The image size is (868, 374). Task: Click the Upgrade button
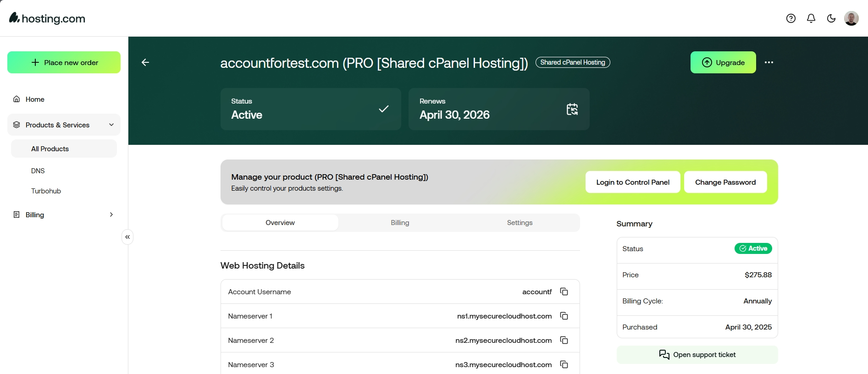(723, 62)
